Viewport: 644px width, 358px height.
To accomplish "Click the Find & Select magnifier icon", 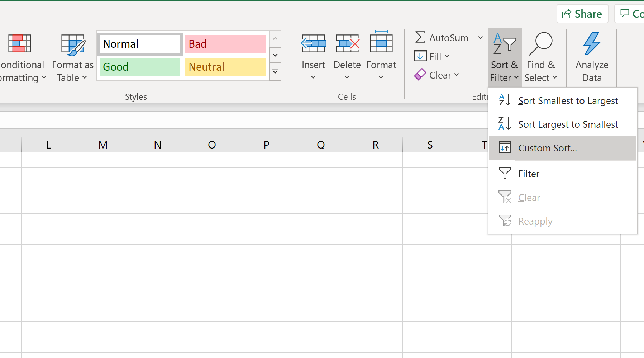I will coord(541,44).
